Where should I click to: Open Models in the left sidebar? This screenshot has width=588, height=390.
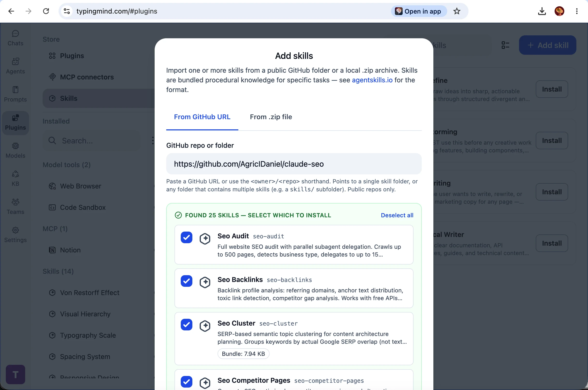(15, 151)
